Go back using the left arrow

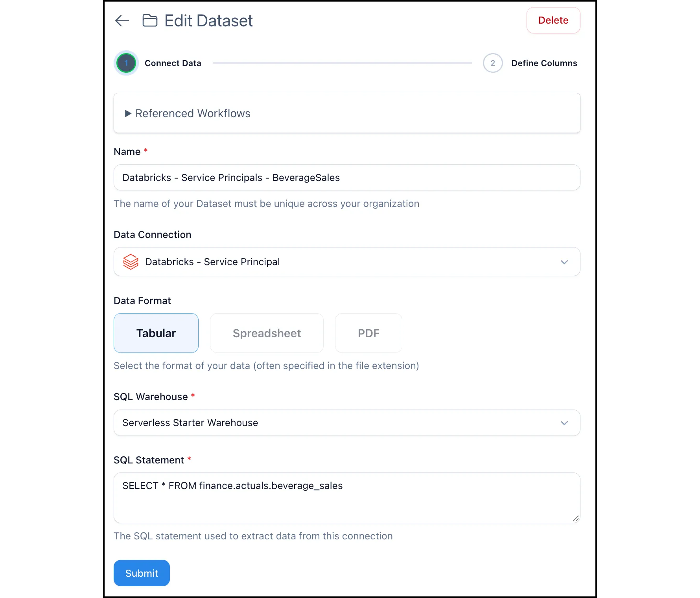click(122, 20)
